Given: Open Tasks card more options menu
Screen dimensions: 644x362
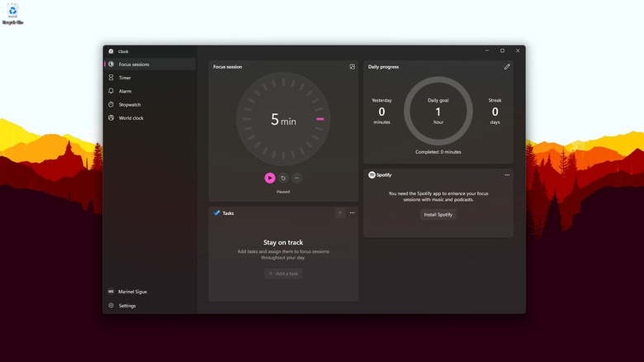Looking at the screenshot, I should [352, 213].
